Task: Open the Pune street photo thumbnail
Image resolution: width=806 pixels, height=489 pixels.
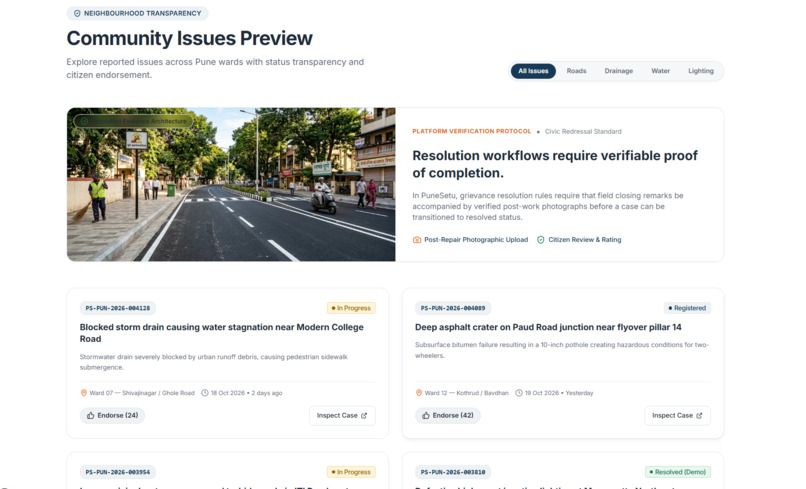Action: 231,184
